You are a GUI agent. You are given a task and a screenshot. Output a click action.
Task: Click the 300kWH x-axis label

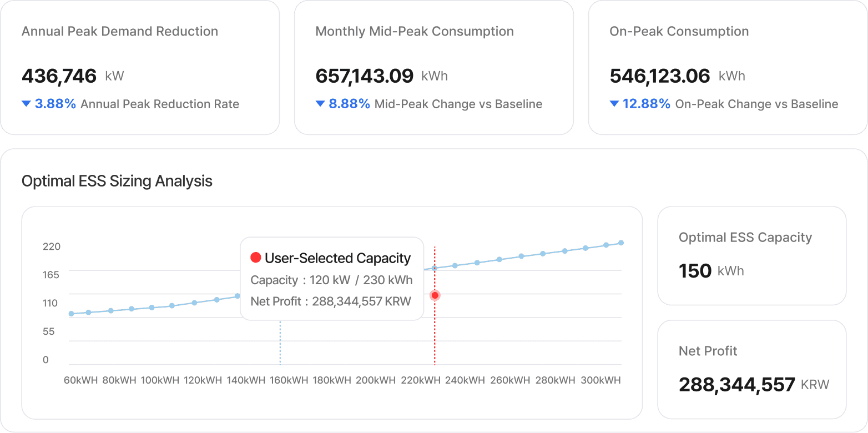click(600, 380)
